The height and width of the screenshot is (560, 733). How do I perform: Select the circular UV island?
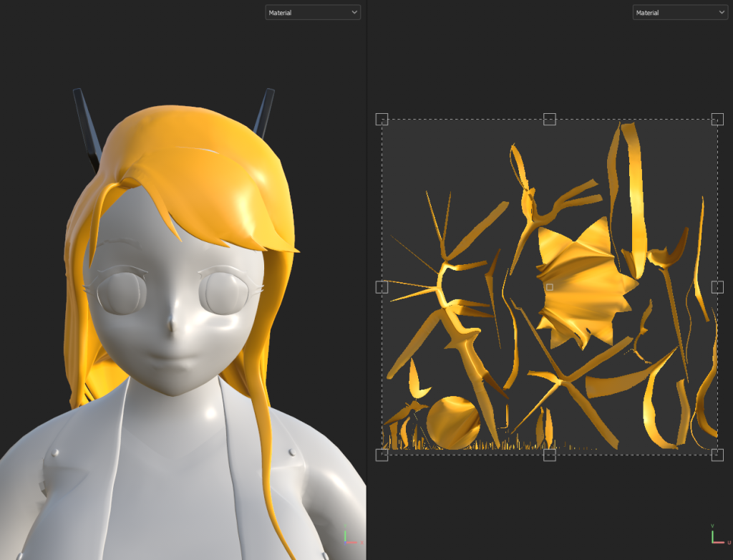coord(453,423)
